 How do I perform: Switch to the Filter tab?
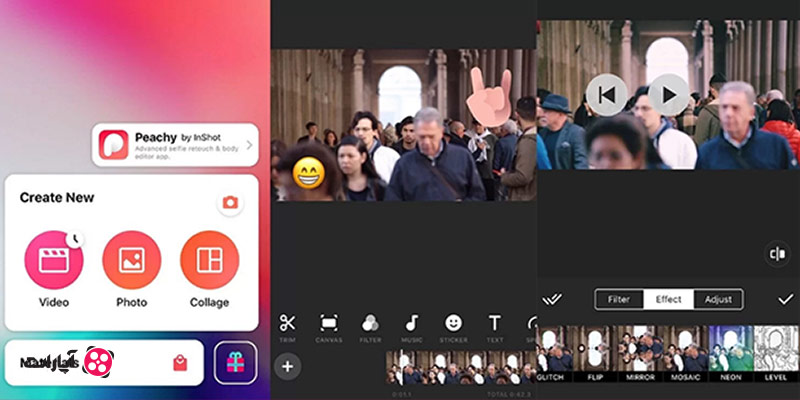point(619,299)
